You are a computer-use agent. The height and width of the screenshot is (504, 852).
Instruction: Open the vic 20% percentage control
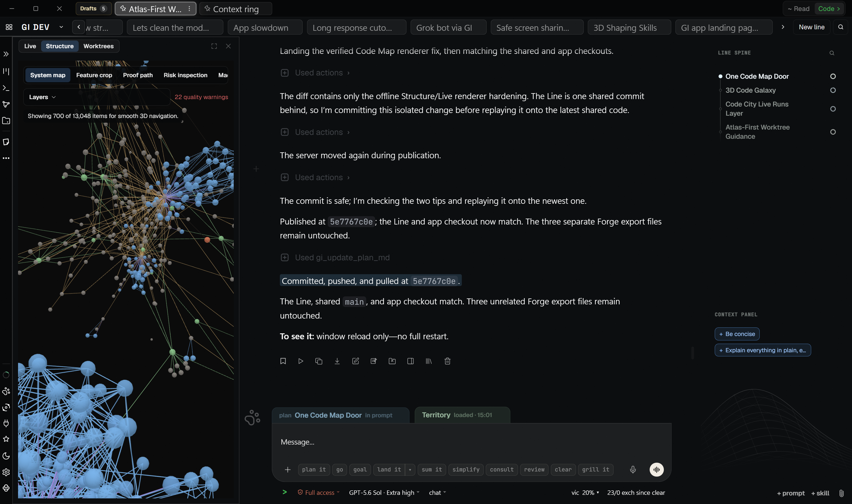585,492
